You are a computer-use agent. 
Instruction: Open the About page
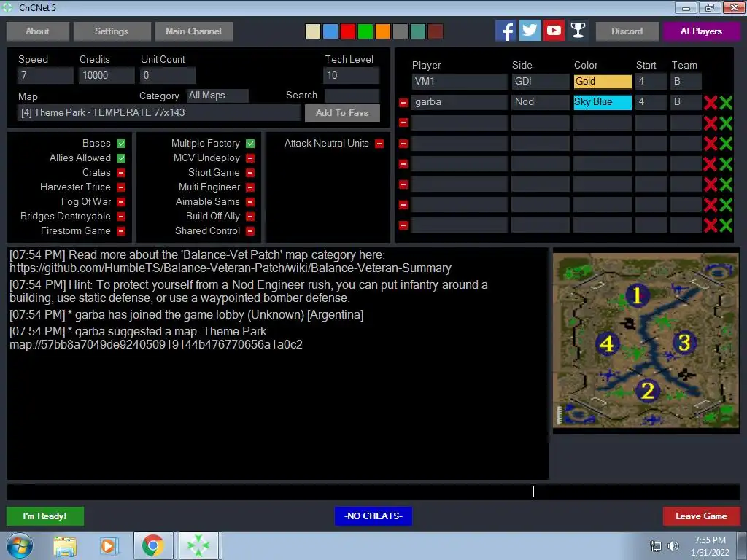tap(38, 31)
